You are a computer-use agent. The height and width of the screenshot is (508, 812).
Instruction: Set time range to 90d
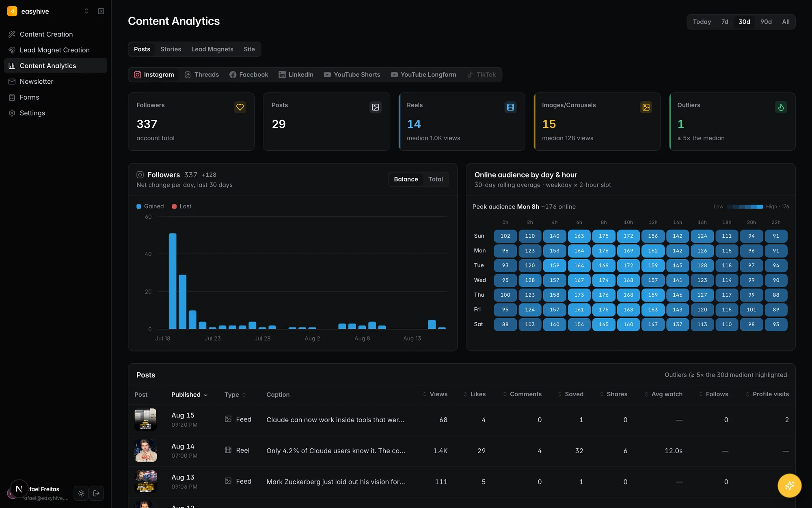pyautogui.click(x=766, y=22)
